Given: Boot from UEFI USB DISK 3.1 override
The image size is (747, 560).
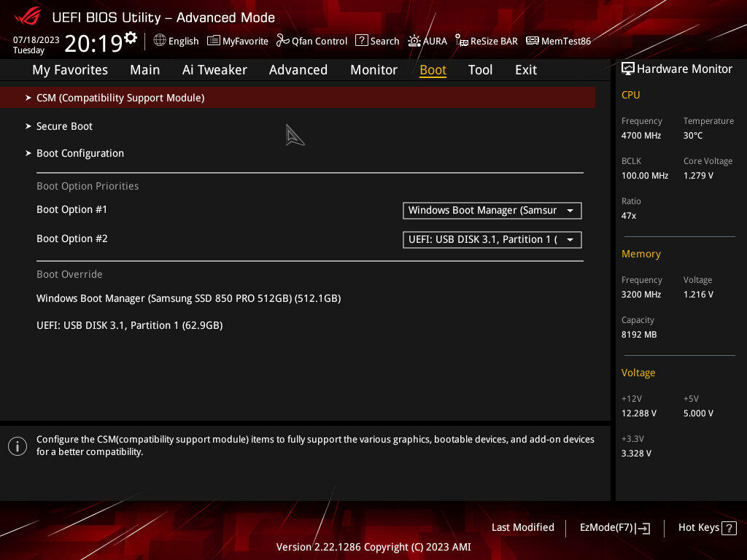Looking at the screenshot, I should [x=130, y=326].
